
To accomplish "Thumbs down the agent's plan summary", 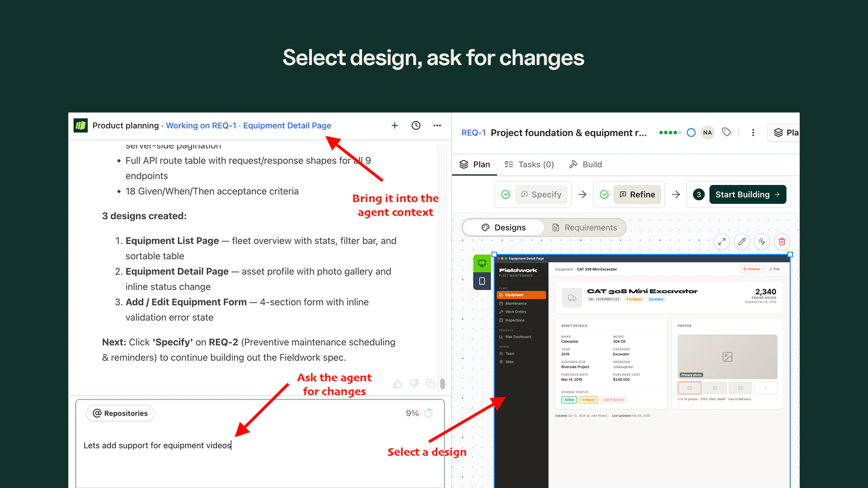I will (x=414, y=384).
